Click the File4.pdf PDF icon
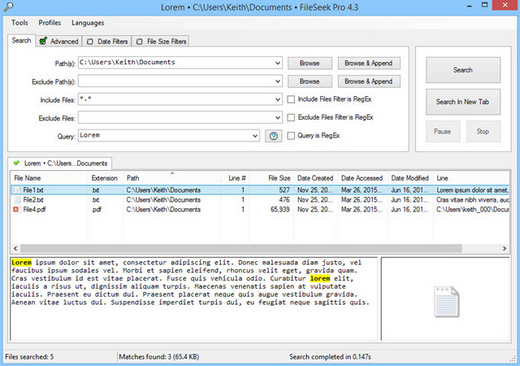520x366 pixels. tap(16, 209)
